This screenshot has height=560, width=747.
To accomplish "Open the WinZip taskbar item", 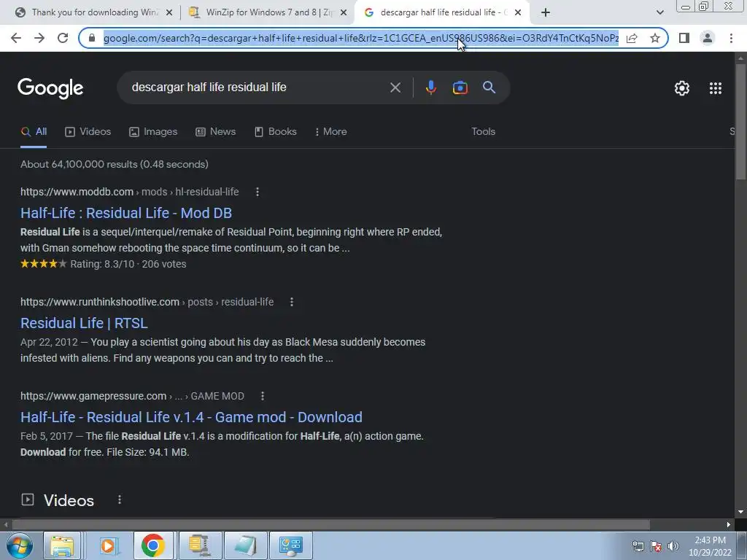I will [x=199, y=545].
